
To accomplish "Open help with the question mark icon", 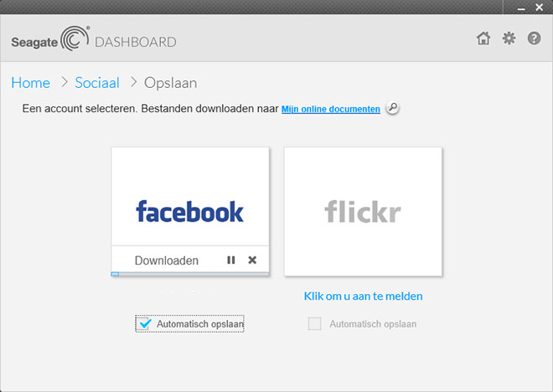I will (534, 39).
